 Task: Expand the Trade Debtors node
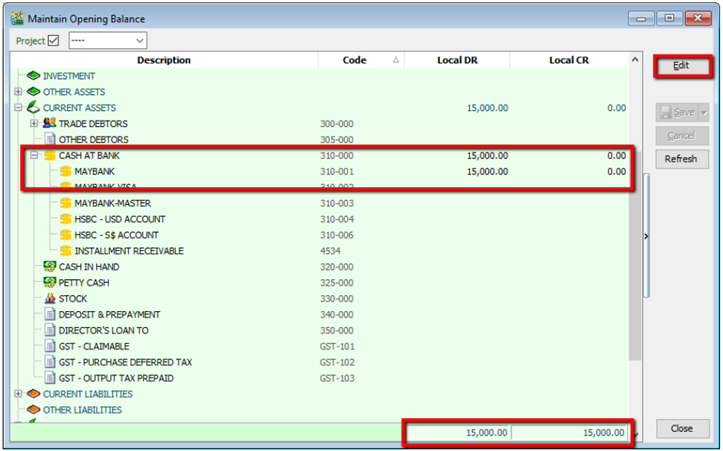tap(34, 124)
